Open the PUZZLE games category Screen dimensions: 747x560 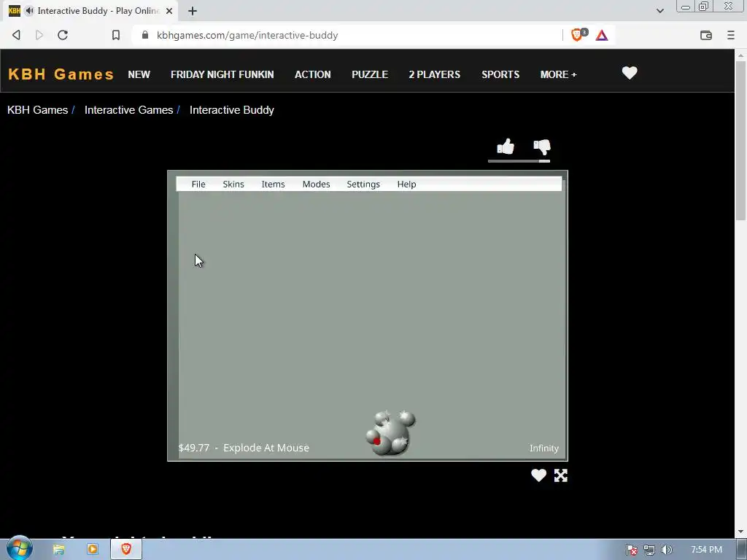coord(370,75)
